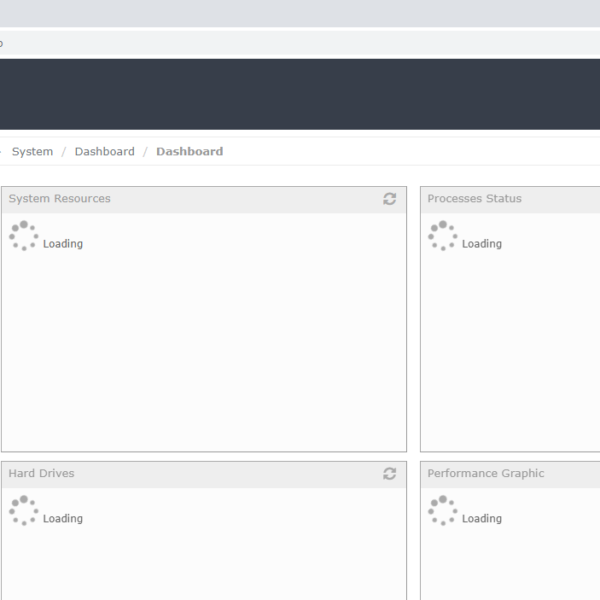Open the System breadcrumb link
Image resolution: width=600 pixels, height=600 pixels.
click(32, 152)
